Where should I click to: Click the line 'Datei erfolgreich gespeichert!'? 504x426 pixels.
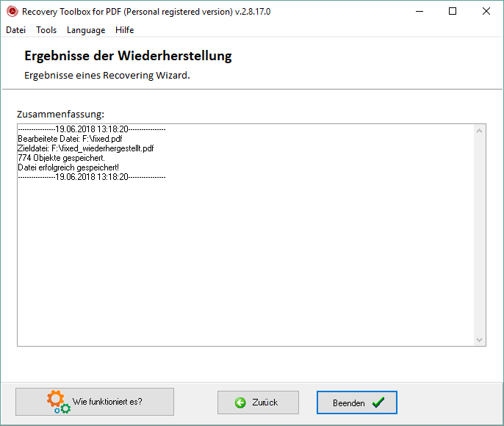(68, 167)
